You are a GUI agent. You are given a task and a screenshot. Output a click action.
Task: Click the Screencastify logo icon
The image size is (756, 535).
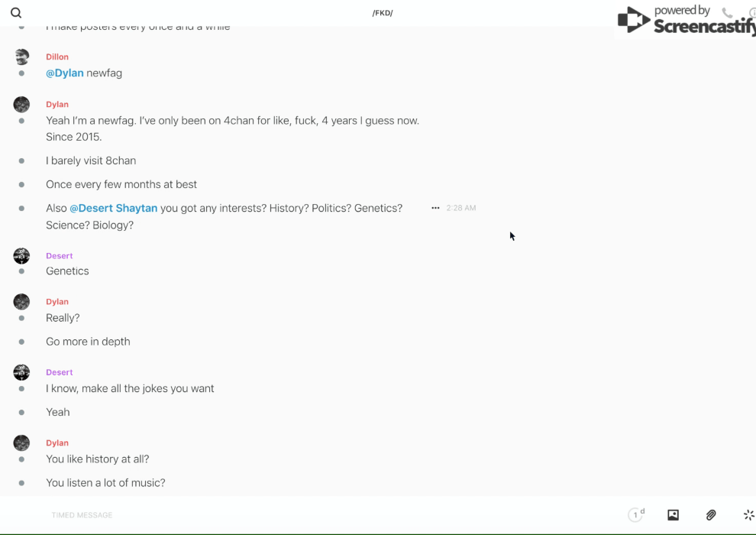point(634,20)
